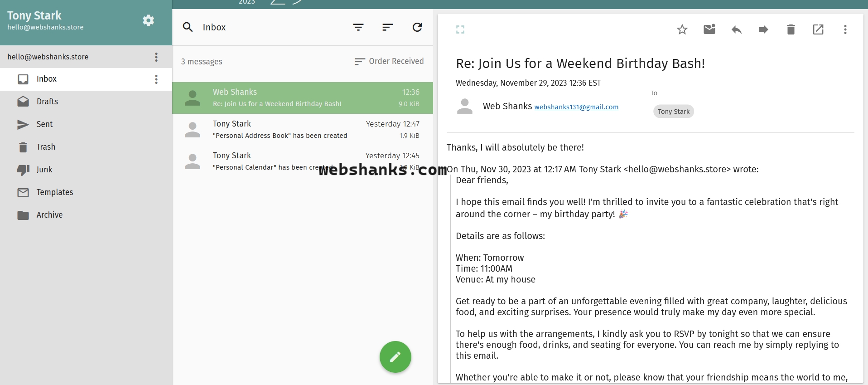The height and width of the screenshot is (385, 868).
Task: Open account options menu for hello@webshanks.store
Action: 156,57
